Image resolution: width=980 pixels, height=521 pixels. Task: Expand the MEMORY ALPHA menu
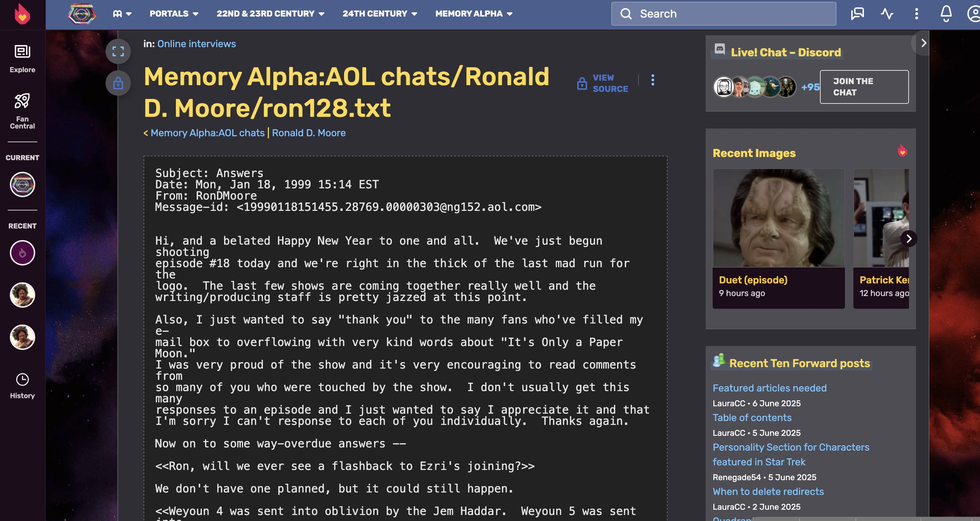[x=474, y=14]
